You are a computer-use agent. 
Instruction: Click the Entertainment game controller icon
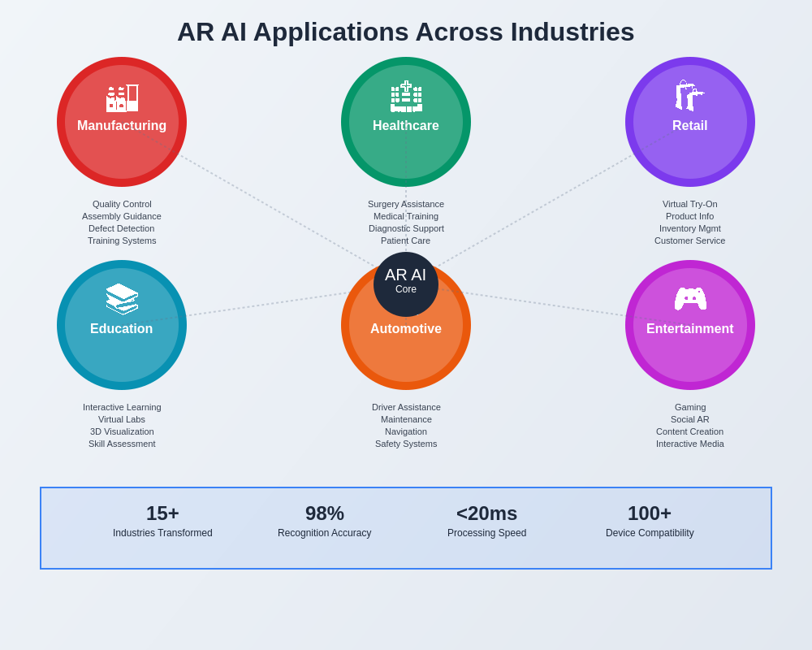689,300
